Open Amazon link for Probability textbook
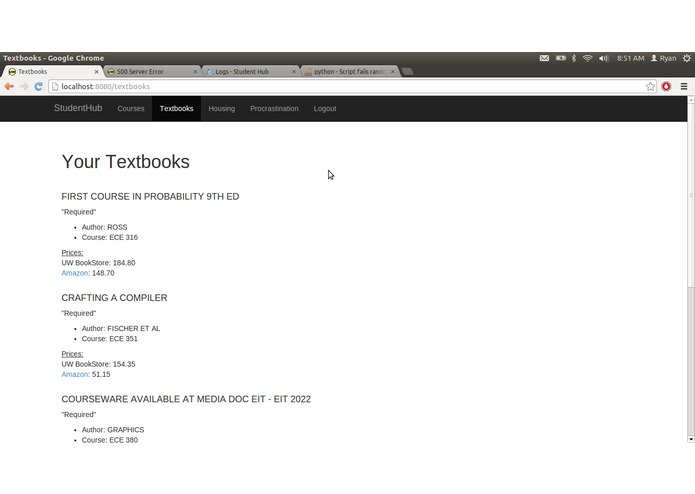 point(75,273)
